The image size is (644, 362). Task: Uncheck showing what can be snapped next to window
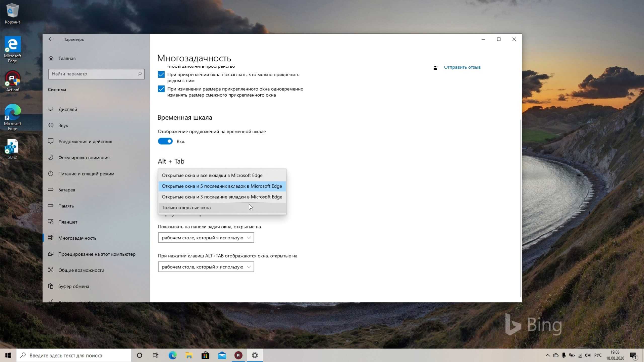point(161,75)
